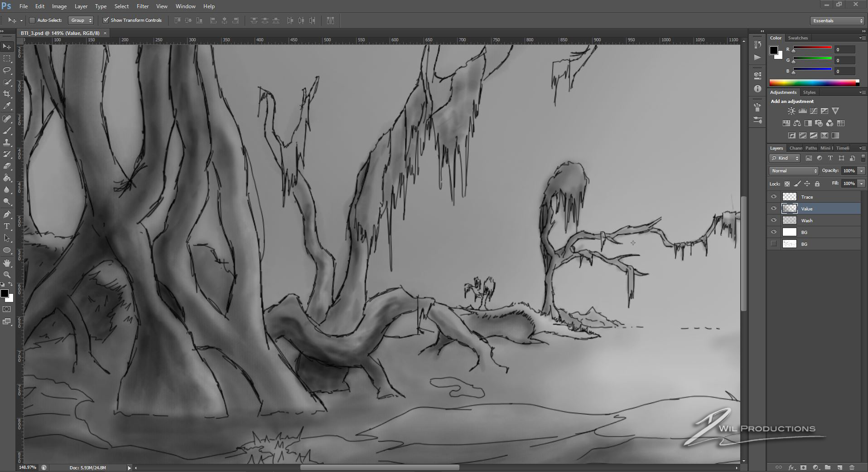Select the Path Selection tool

tap(7, 238)
